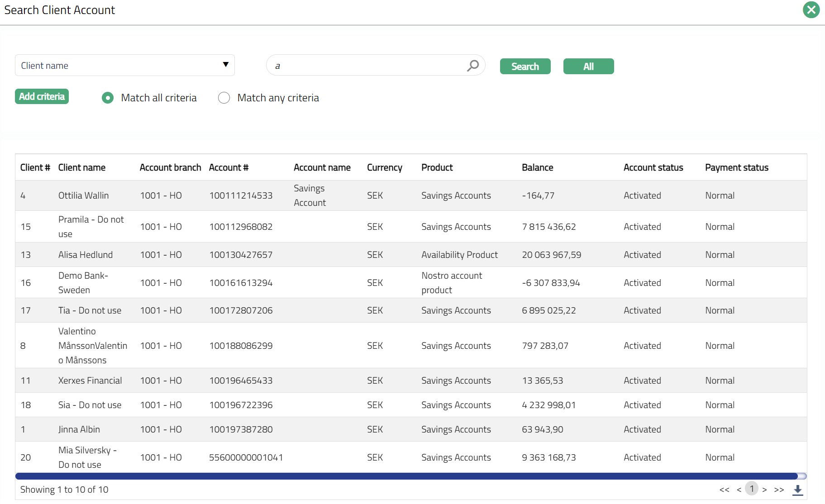Select the Match all criteria option

coord(108,98)
